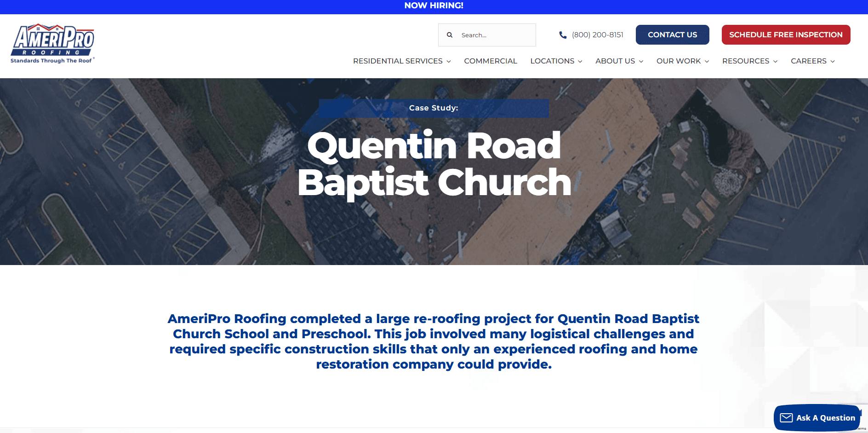868x433 pixels.
Task: Click the AmeriPro Roofing completed intro paragraph
Action: pyautogui.click(x=434, y=341)
